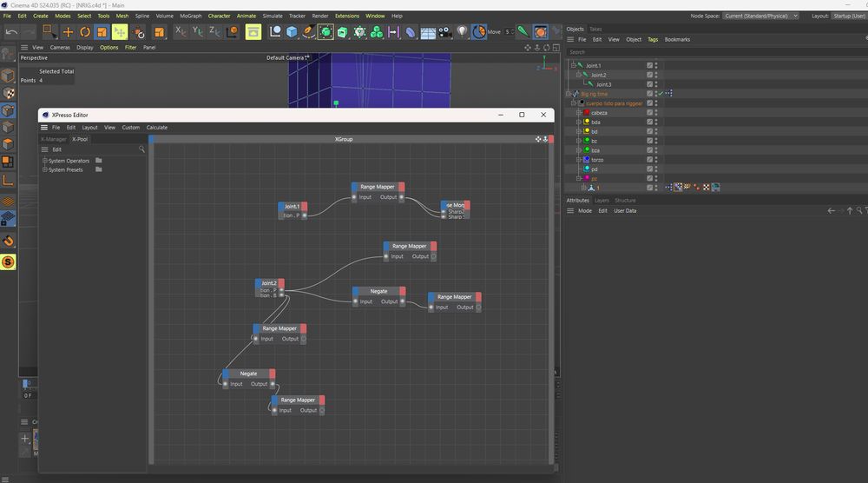Add a Cube primitive from the toolbar
This screenshot has width=868, height=483.
[x=292, y=32]
